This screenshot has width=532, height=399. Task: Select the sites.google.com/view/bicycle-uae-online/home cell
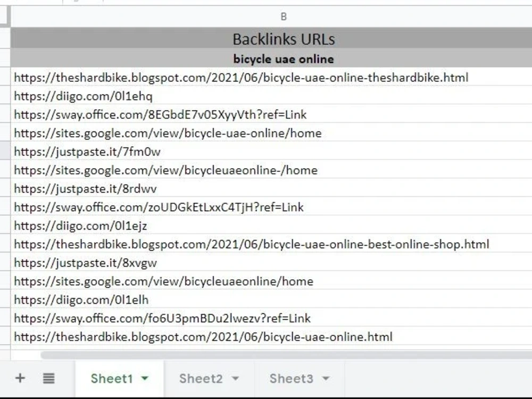(271, 132)
